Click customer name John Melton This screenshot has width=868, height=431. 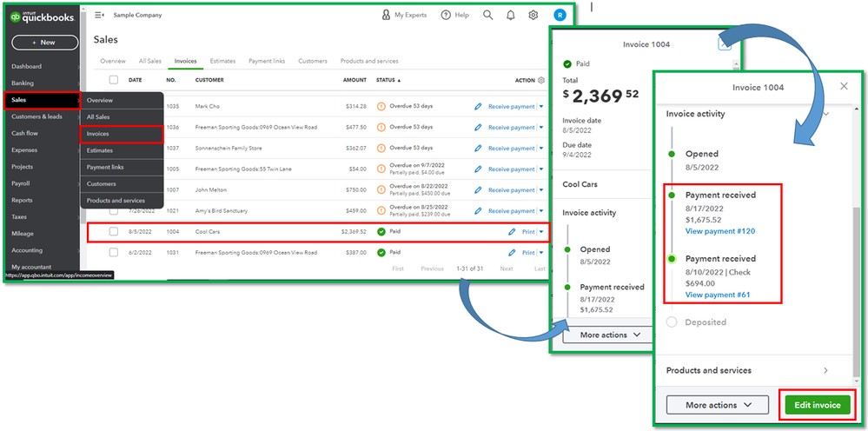(x=209, y=189)
